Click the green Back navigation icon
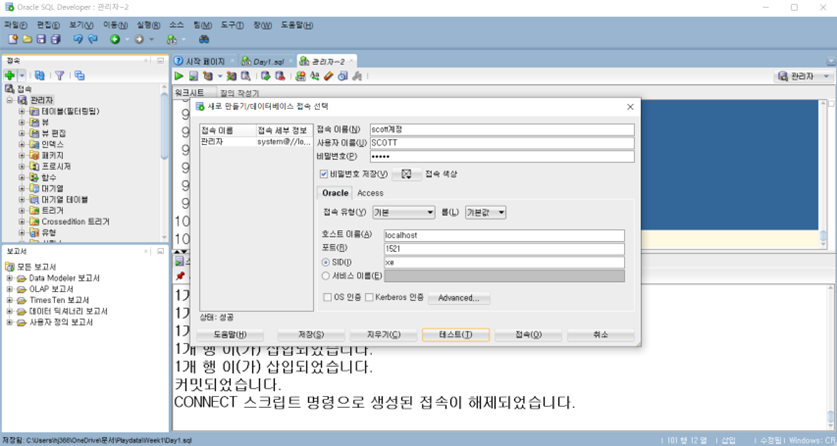837x446 pixels. tap(115, 39)
